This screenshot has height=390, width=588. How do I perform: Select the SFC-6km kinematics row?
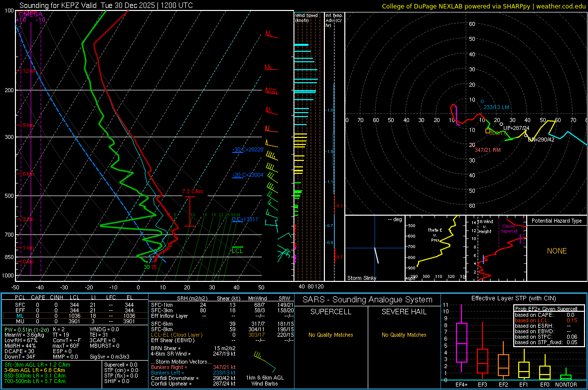pyautogui.click(x=222, y=324)
